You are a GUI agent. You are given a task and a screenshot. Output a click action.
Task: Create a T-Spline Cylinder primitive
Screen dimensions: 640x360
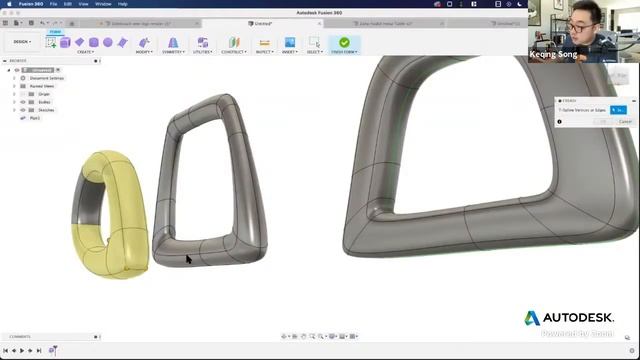tap(93, 42)
